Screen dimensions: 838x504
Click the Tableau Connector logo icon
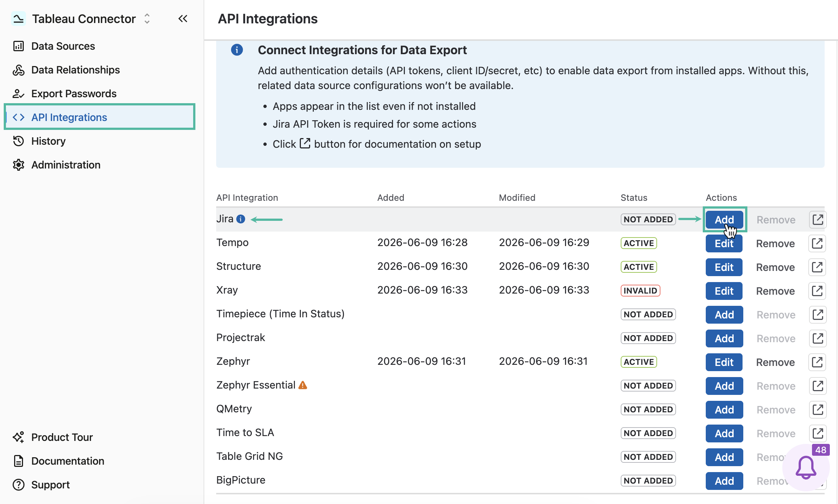point(18,19)
